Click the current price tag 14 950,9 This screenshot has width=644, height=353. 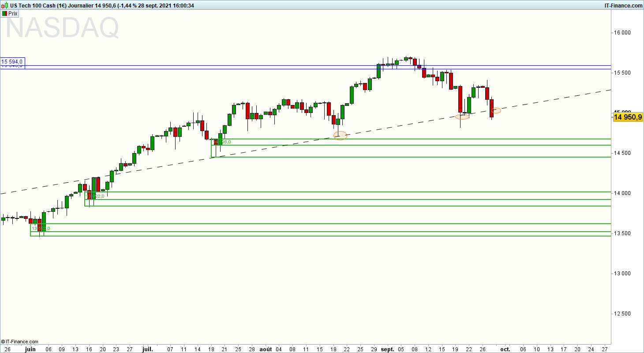coord(628,117)
